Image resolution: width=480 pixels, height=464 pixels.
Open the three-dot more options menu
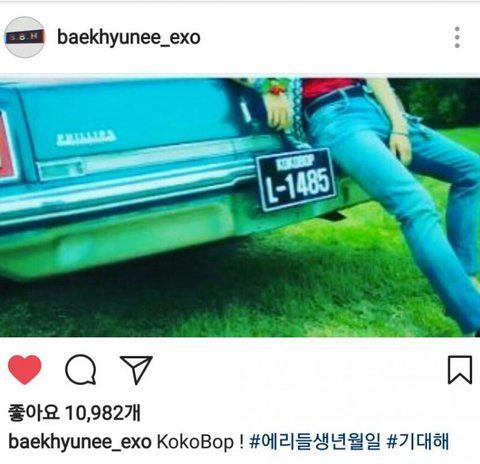pos(457,37)
